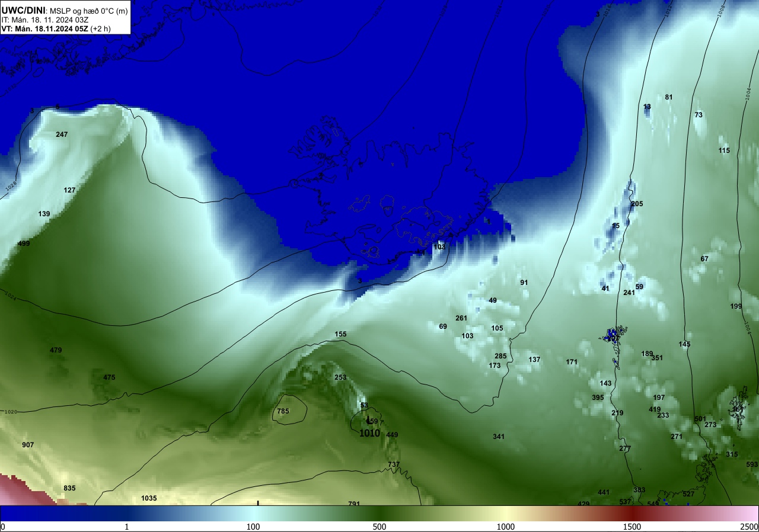This screenshot has height=532, width=759.
Task: Click the 1010 low-pressure label
Action: [x=369, y=433]
